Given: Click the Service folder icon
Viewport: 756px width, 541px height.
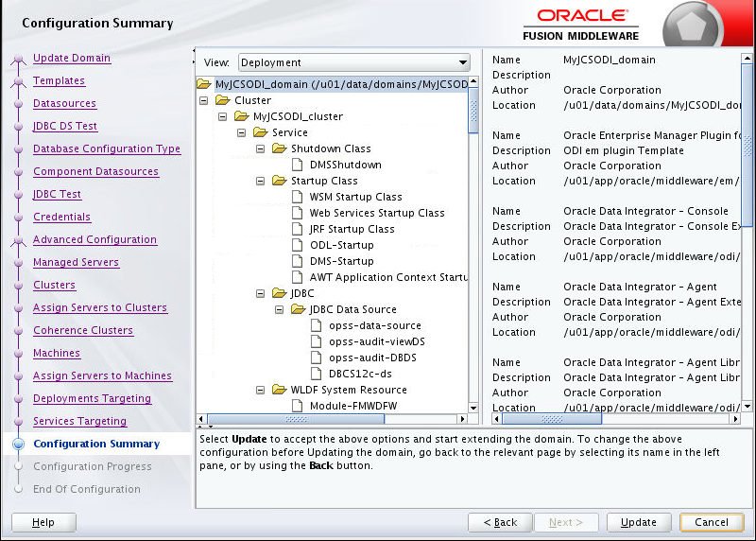Looking at the screenshot, I should click(x=260, y=132).
